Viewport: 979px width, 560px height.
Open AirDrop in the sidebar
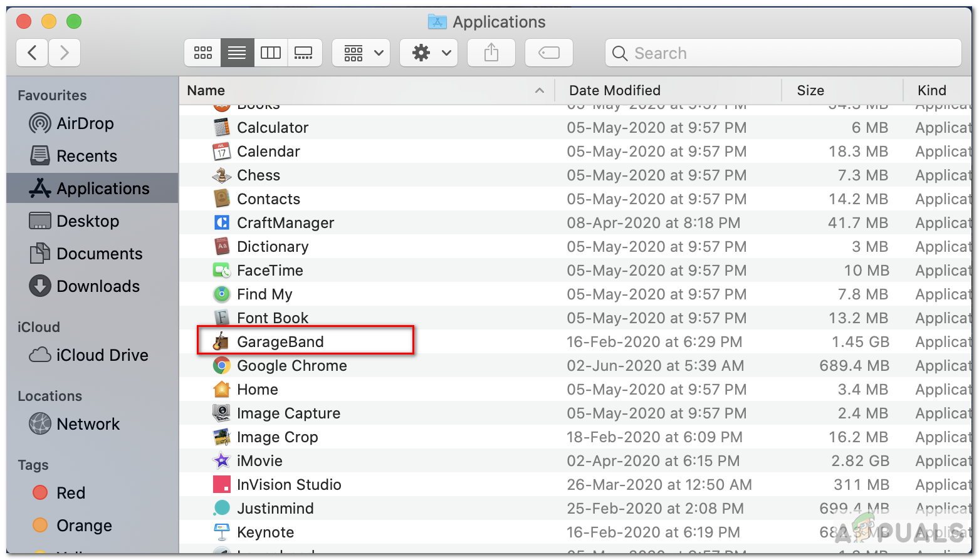click(x=92, y=123)
